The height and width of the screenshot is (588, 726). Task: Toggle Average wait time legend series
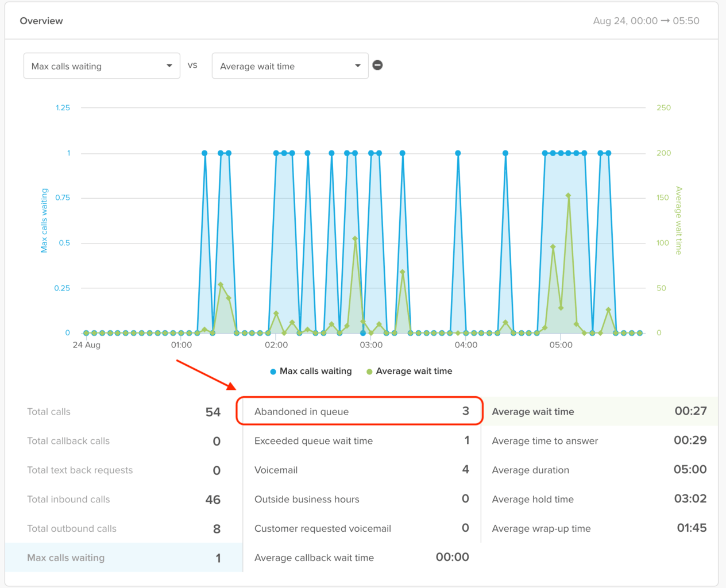click(409, 372)
